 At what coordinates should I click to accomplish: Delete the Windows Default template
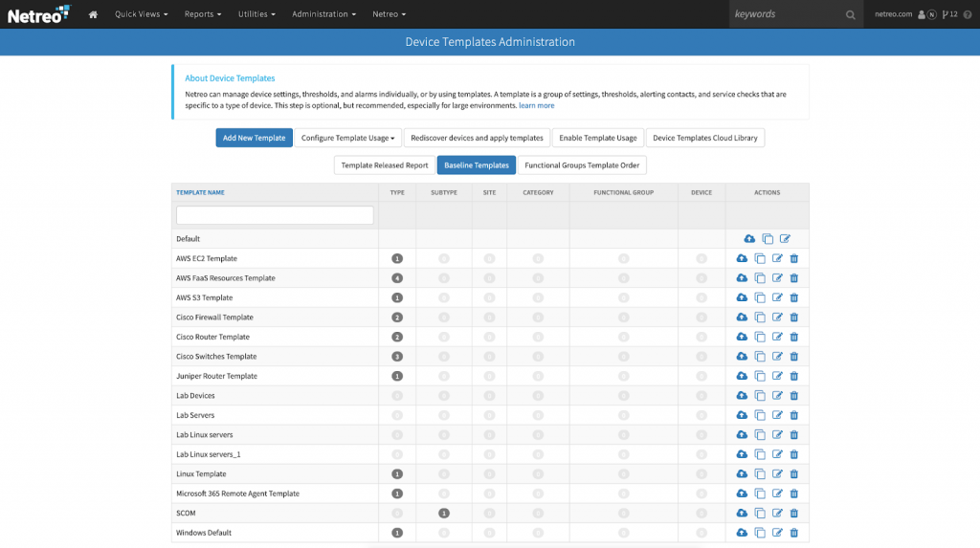click(793, 533)
